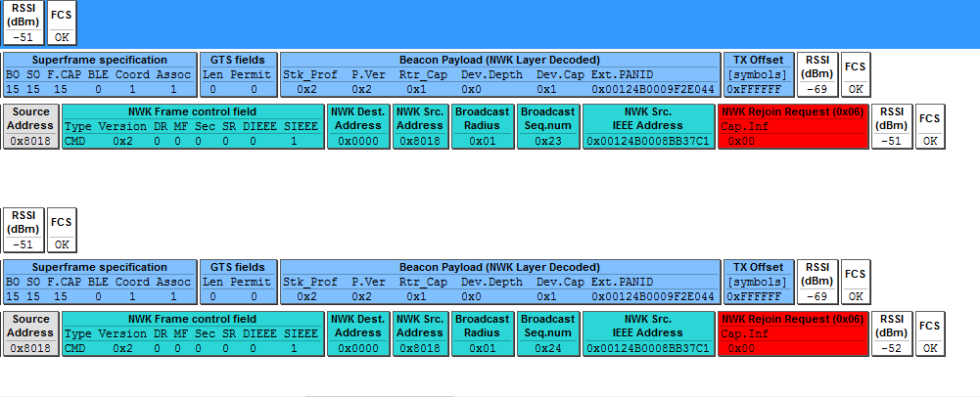980x397 pixels.
Task: Select Broadcast Radius 0x01 in the seq 0x24 packet
Action: click(x=483, y=334)
